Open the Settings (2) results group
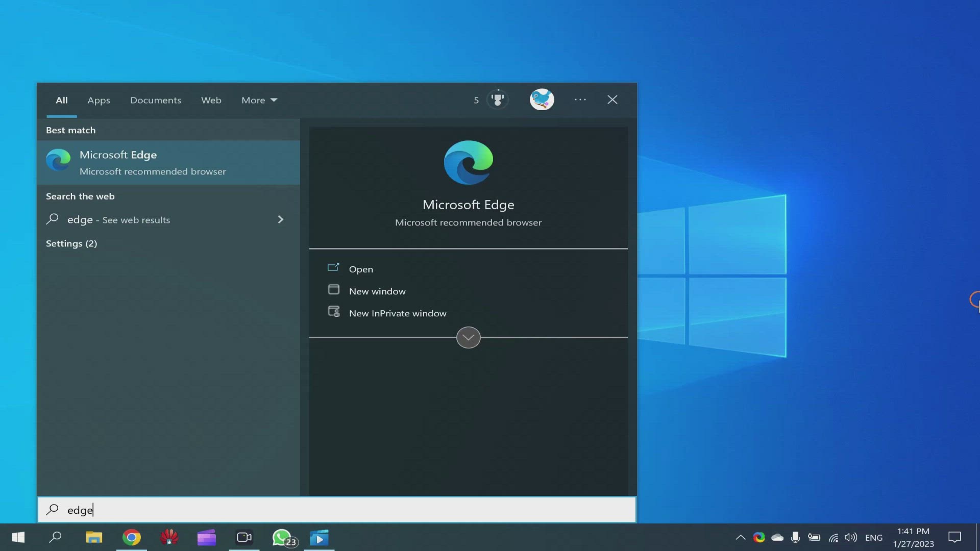This screenshot has width=980, height=551. point(71,243)
